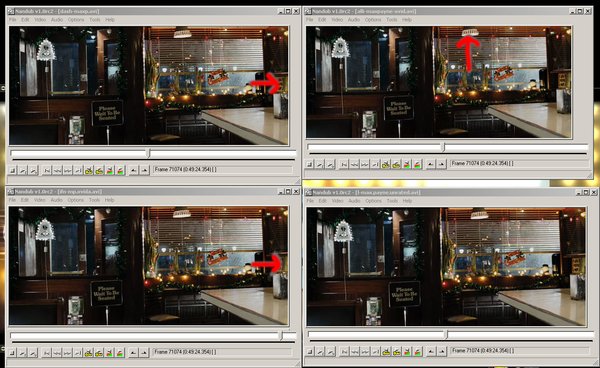Play output video in top-right Nandub window
Viewport: 600px width, 368px height.
330,164
